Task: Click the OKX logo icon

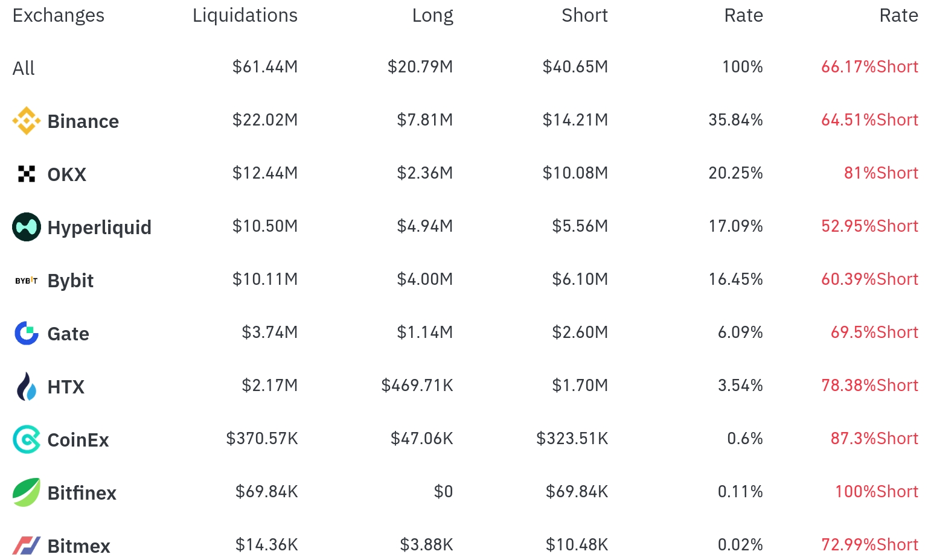Action: pyautogui.click(x=26, y=174)
